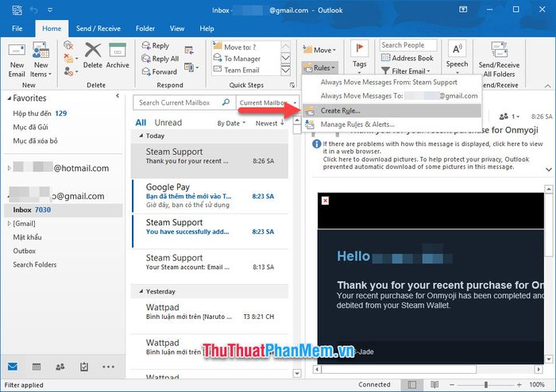This screenshot has height=392, width=556.
Task: Click the Delete X icon
Action: [93, 50]
